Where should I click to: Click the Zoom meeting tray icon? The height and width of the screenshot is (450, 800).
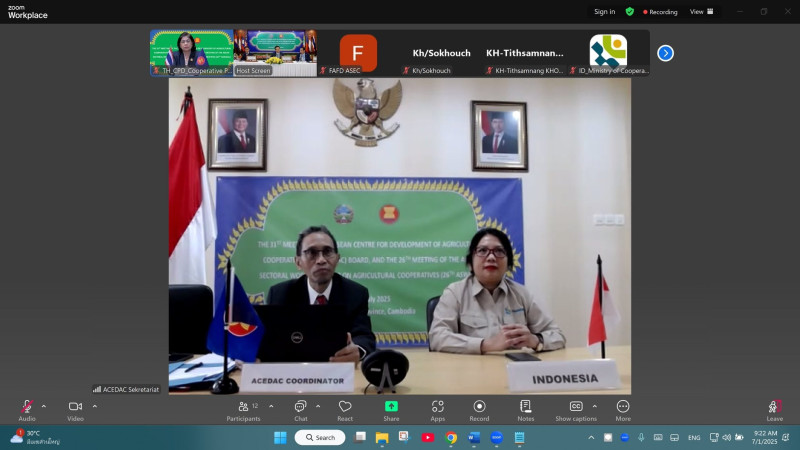(x=624, y=438)
